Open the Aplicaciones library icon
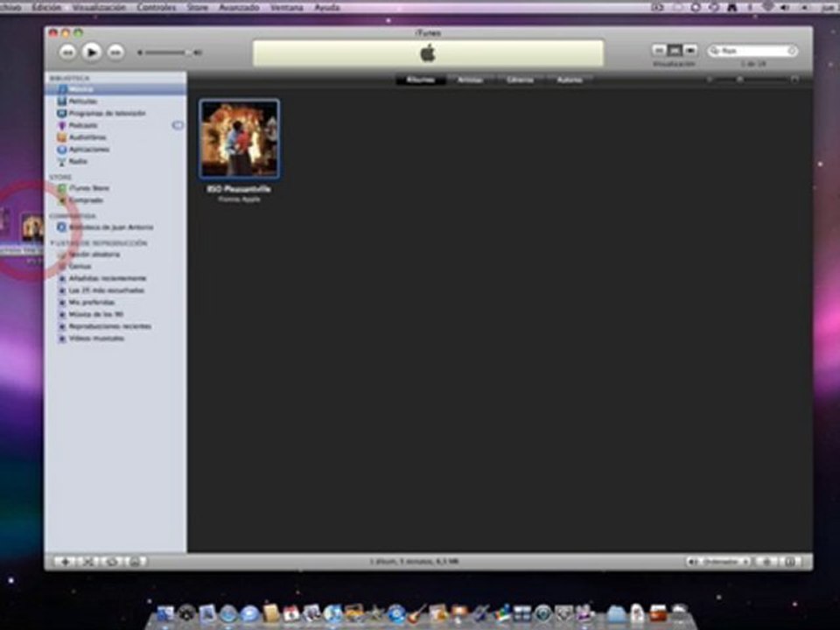Image resolution: width=840 pixels, height=630 pixels. 62,150
